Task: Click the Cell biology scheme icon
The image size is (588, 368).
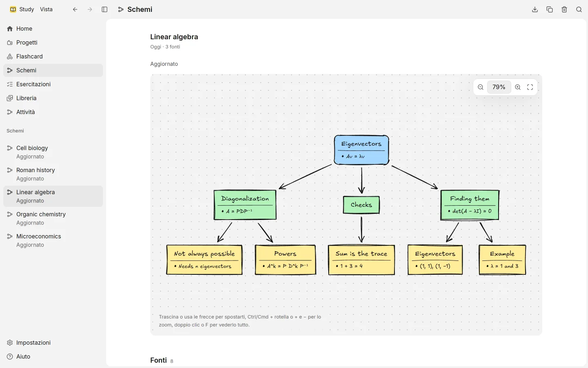Action: [10, 148]
